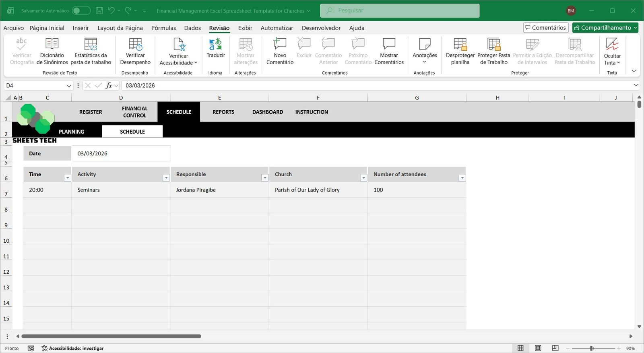Image resolution: width=644 pixels, height=353 pixels.
Task: Switch to the Dados ribbon tab
Action: click(x=192, y=28)
